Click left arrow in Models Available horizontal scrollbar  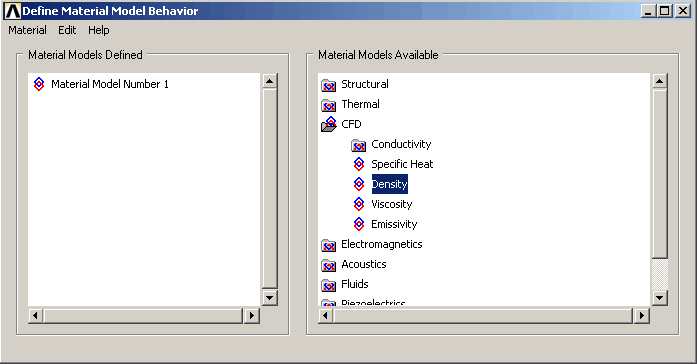[325, 316]
